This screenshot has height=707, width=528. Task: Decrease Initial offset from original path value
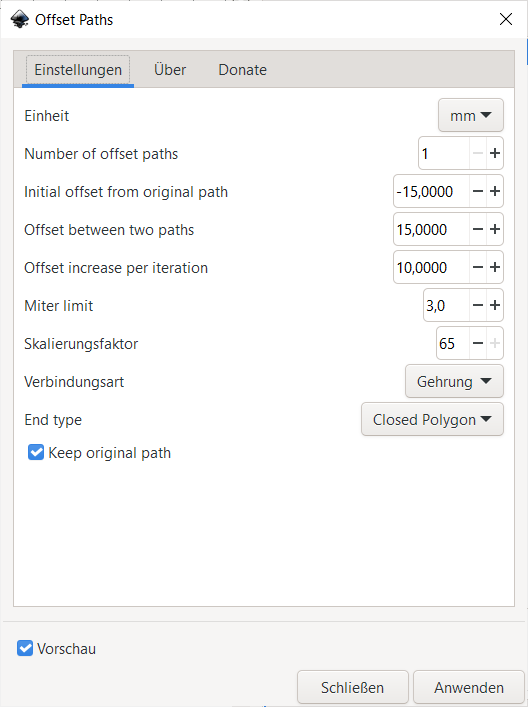click(x=477, y=191)
